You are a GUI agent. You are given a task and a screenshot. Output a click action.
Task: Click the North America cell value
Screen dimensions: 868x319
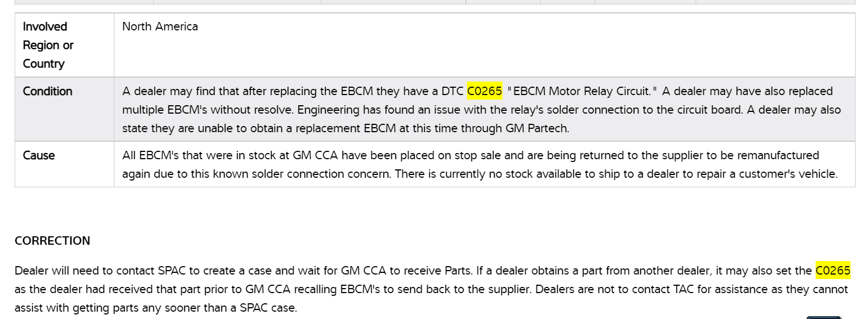point(160,26)
